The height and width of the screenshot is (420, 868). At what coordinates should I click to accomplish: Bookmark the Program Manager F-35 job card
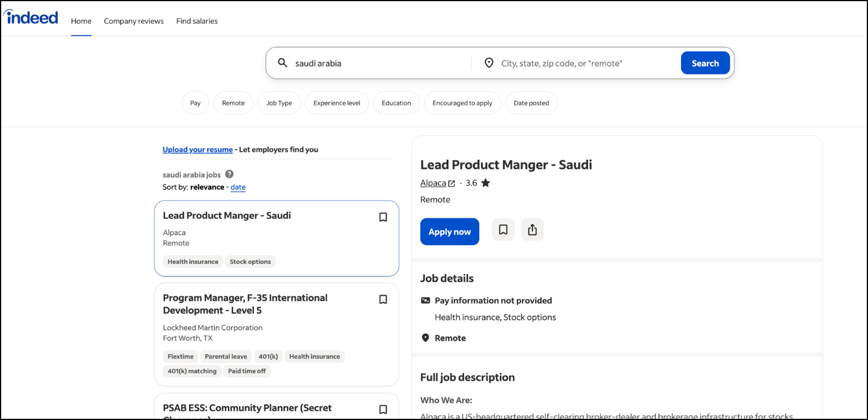[383, 300]
